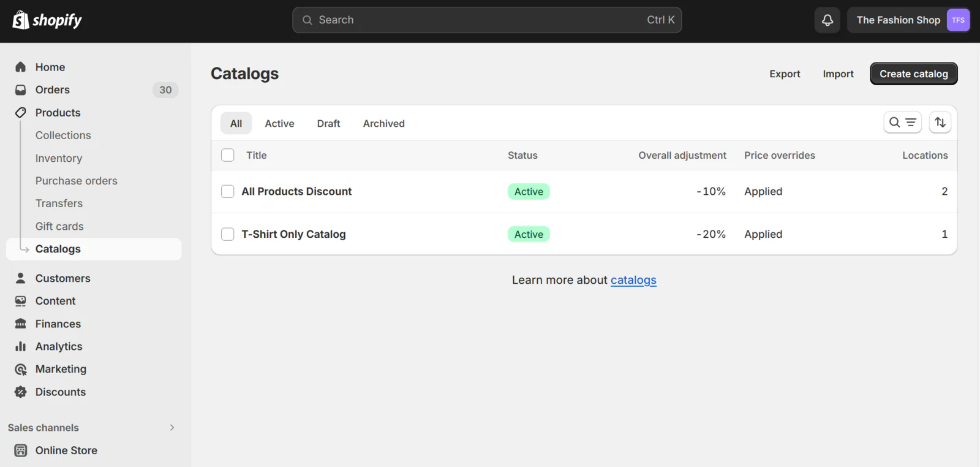The width and height of the screenshot is (980, 467).
Task: Follow the catalogs help link
Action: coord(633,280)
